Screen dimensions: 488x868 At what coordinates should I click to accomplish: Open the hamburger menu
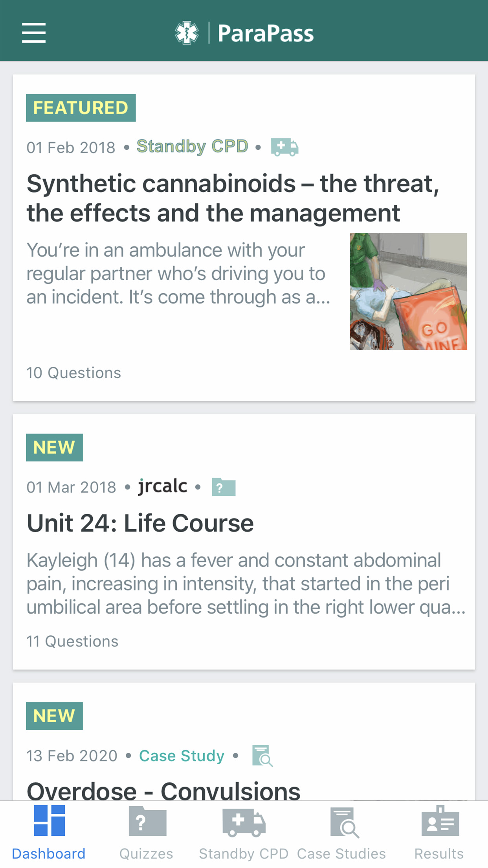point(34,33)
